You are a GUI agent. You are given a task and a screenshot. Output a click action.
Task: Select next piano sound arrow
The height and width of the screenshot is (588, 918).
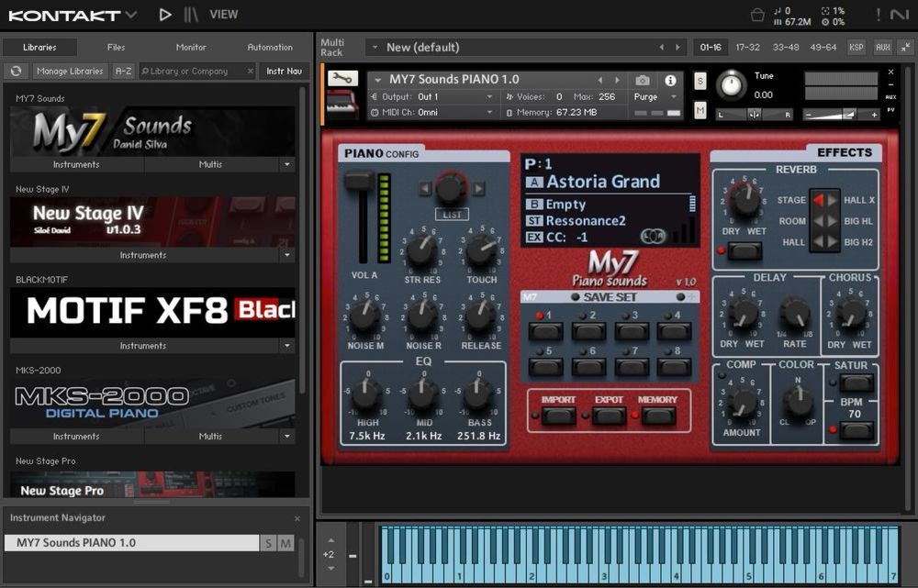pos(478,188)
